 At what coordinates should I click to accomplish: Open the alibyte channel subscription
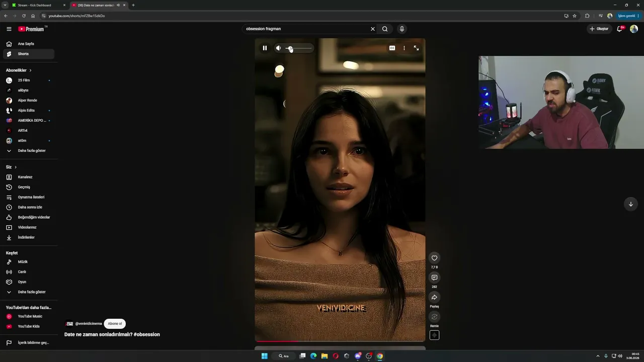[29, 90]
